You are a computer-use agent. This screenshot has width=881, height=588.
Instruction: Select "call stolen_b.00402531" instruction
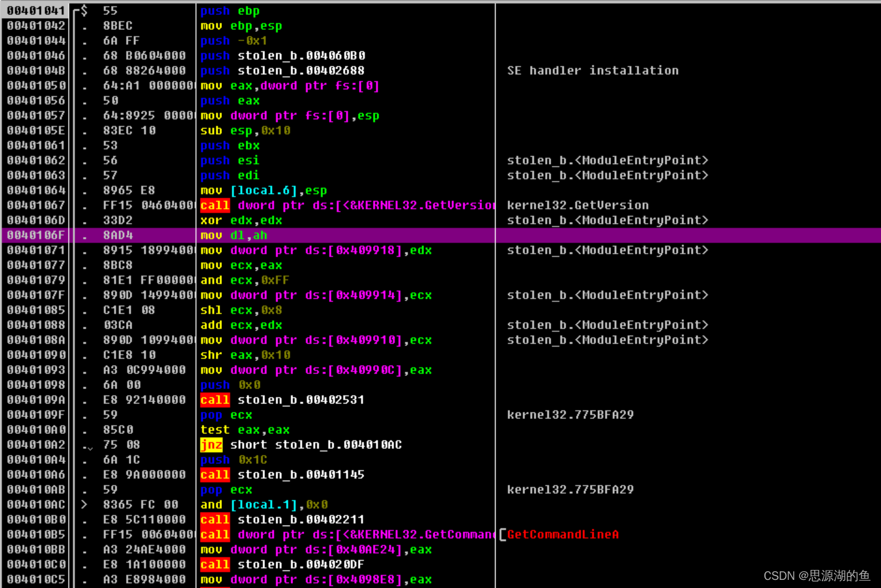(x=282, y=400)
